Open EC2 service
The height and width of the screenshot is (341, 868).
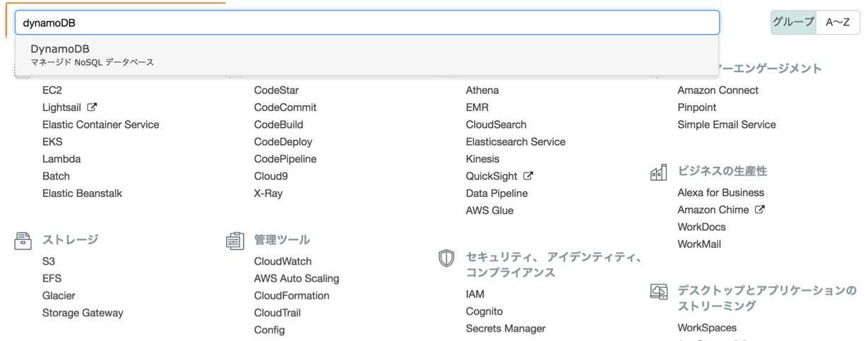(x=52, y=90)
